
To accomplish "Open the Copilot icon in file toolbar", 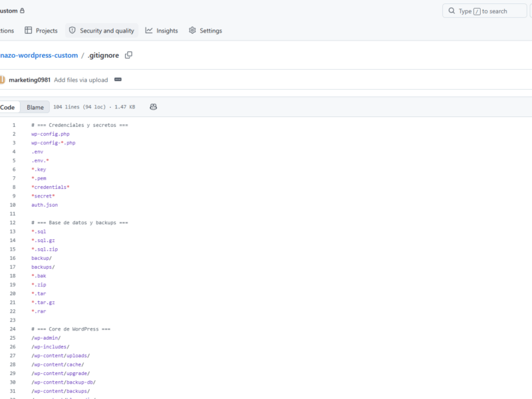I will (154, 107).
